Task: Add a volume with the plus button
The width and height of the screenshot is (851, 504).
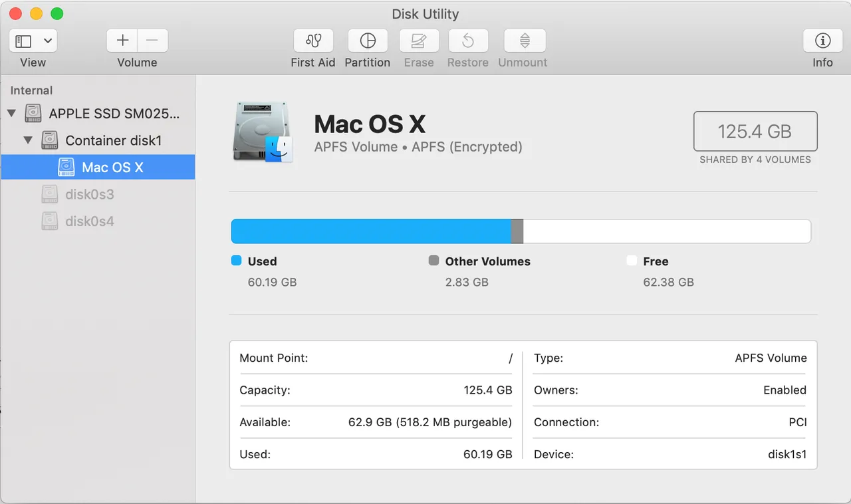Action: coord(122,41)
